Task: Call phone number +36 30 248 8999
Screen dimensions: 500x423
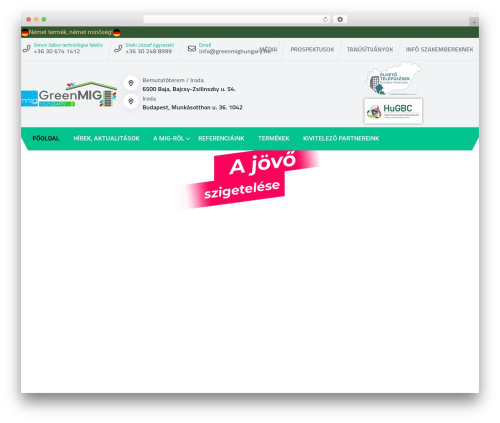Action: tap(149, 51)
